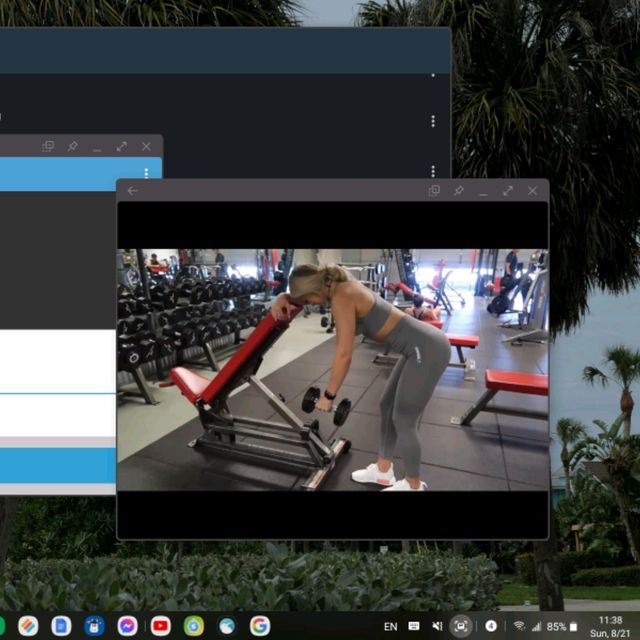Open three-dot menu beside the video window top
The height and width of the screenshot is (640, 640).
(433, 171)
